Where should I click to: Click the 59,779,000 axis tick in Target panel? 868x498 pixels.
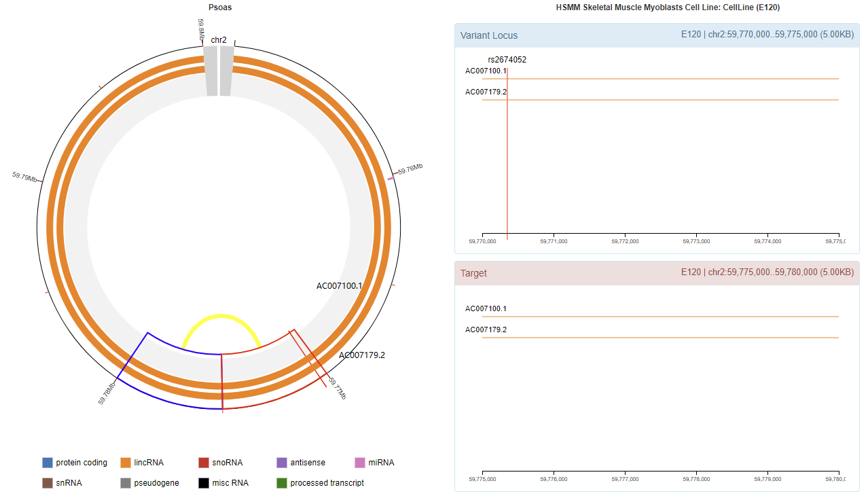(x=767, y=479)
